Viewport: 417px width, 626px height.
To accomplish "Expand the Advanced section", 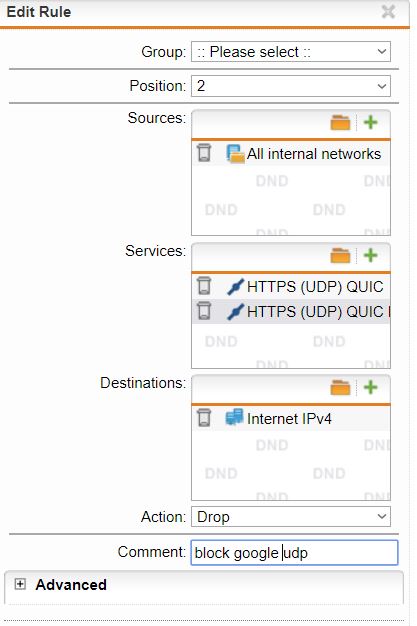I will point(20,584).
